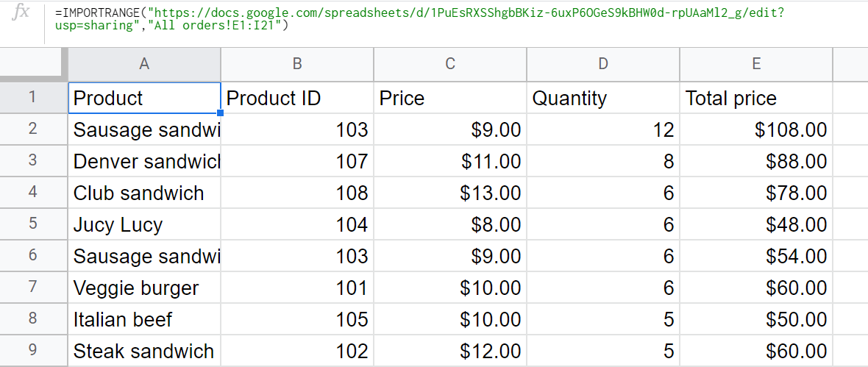Click the $78.00 total price cell
The image size is (868, 367).
[756, 193]
